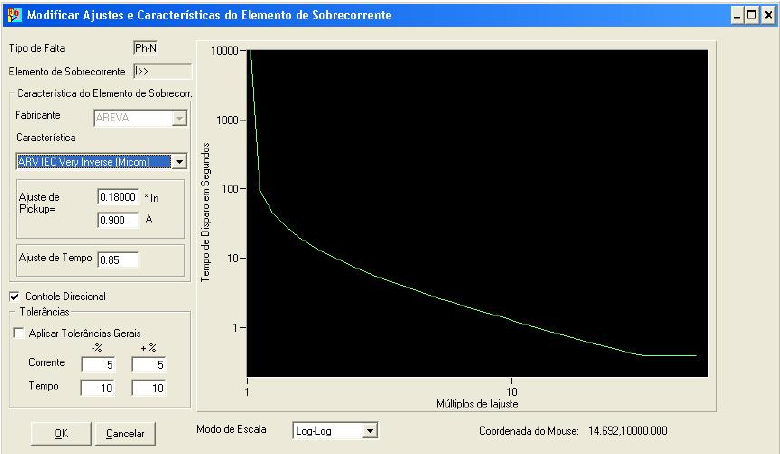Click the Tipo de Falta field Ph-N
780x454 pixels.
[x=145, y=48]
